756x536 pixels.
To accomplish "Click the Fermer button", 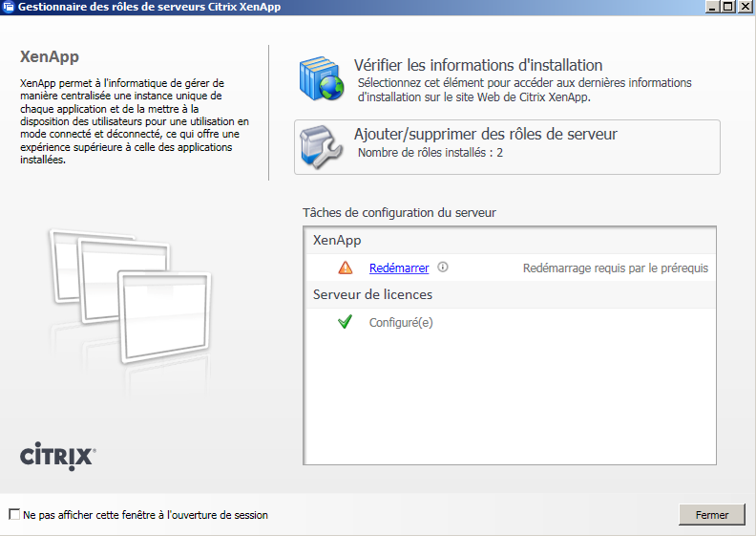I will [x=712, y=515].
